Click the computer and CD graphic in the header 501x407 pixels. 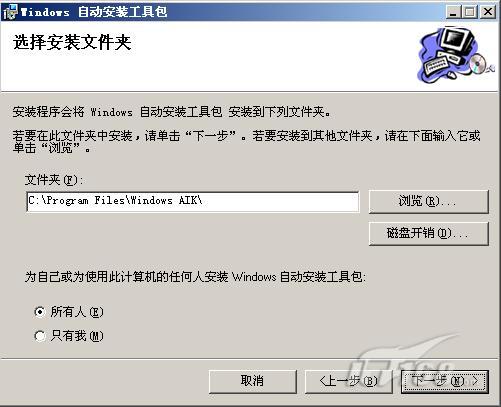point(455,56)
